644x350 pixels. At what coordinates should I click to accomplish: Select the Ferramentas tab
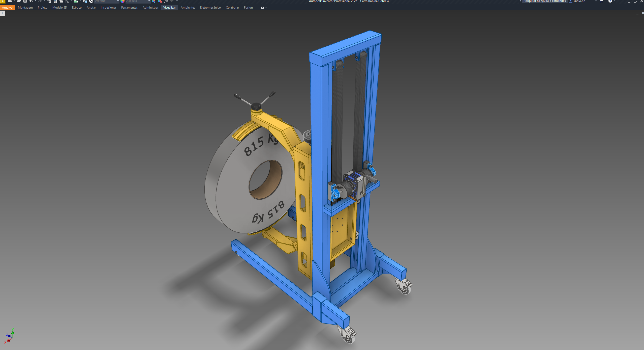(x=129, y=8)
